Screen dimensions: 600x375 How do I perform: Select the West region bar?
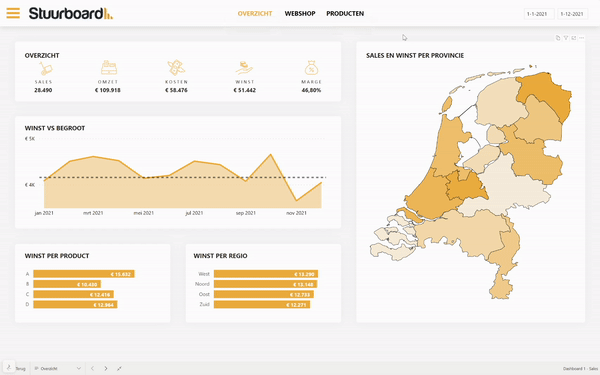[x=266, y=274]
